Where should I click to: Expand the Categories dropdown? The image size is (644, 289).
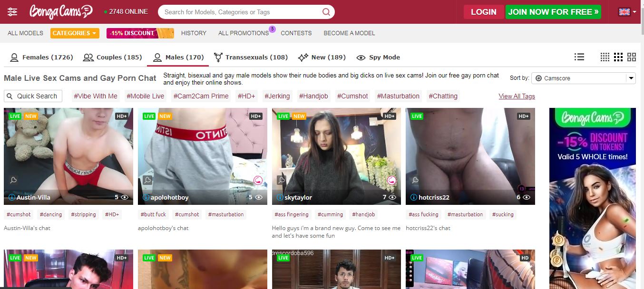coord(75,33)
